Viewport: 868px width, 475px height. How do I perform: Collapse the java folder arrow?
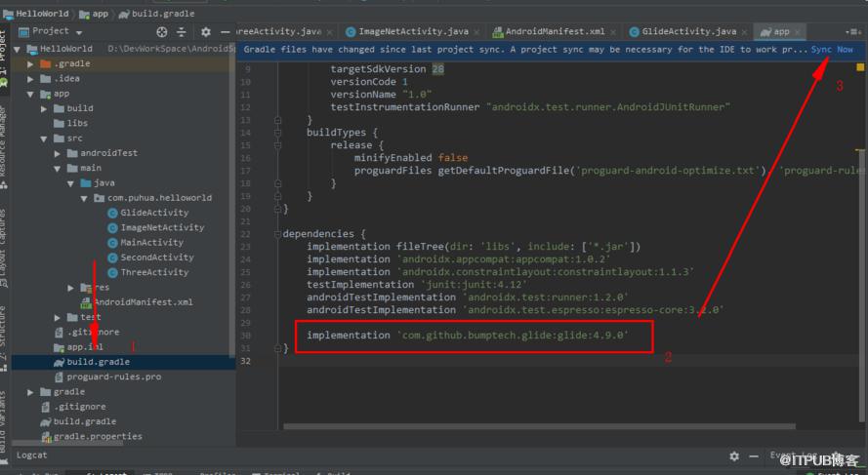tap(71, 184)
